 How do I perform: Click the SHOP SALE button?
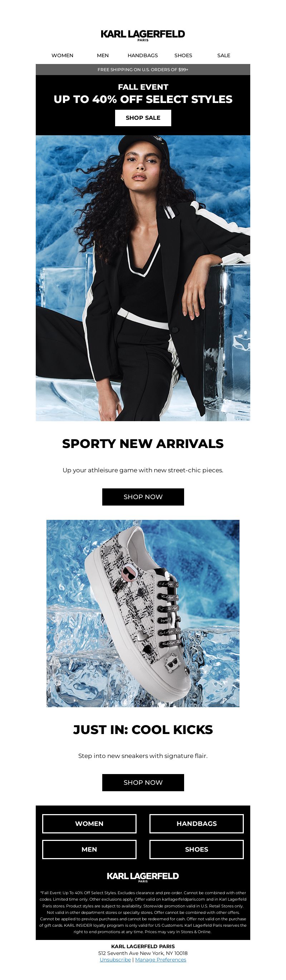[143, 118]
